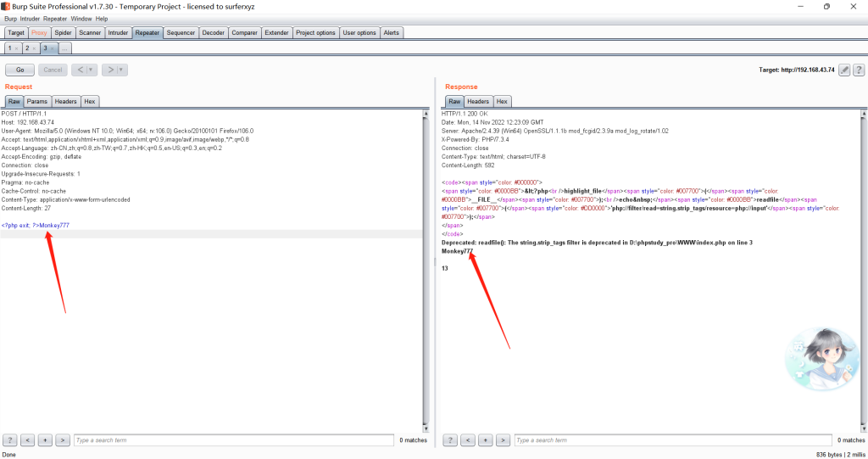Open Repeater help question mark icon
868x459 pixels.
coord(859,70)
